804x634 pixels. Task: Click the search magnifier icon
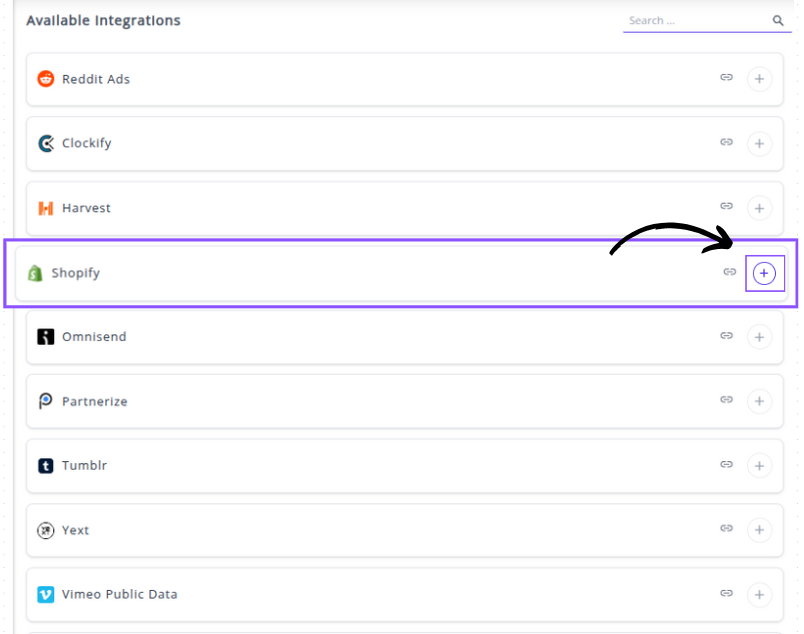pos(778,20)
